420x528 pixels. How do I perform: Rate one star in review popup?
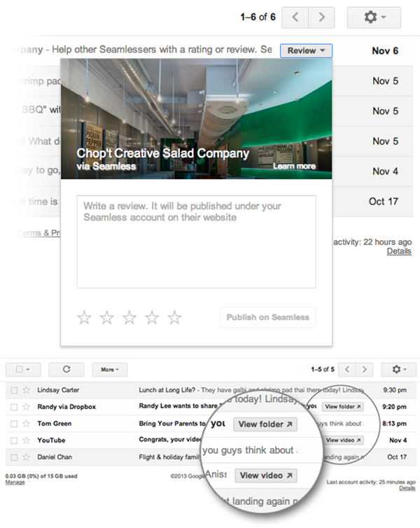(x=84, y=317)
